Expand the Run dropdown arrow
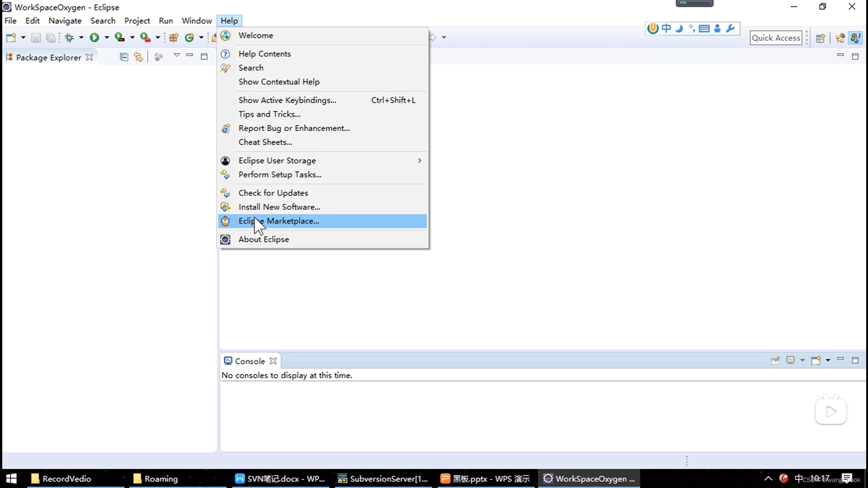 [107, 38]
